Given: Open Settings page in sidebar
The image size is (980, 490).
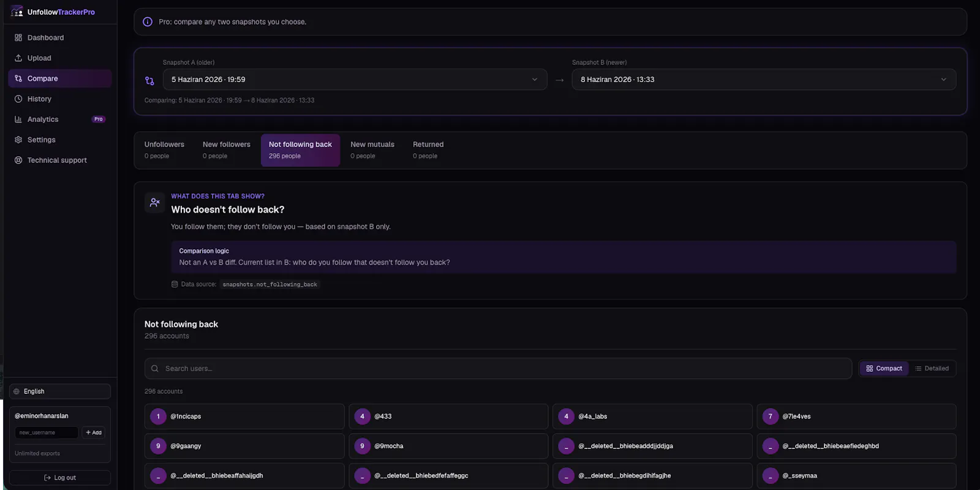Looking at the screenshot, I should [60, 140].
